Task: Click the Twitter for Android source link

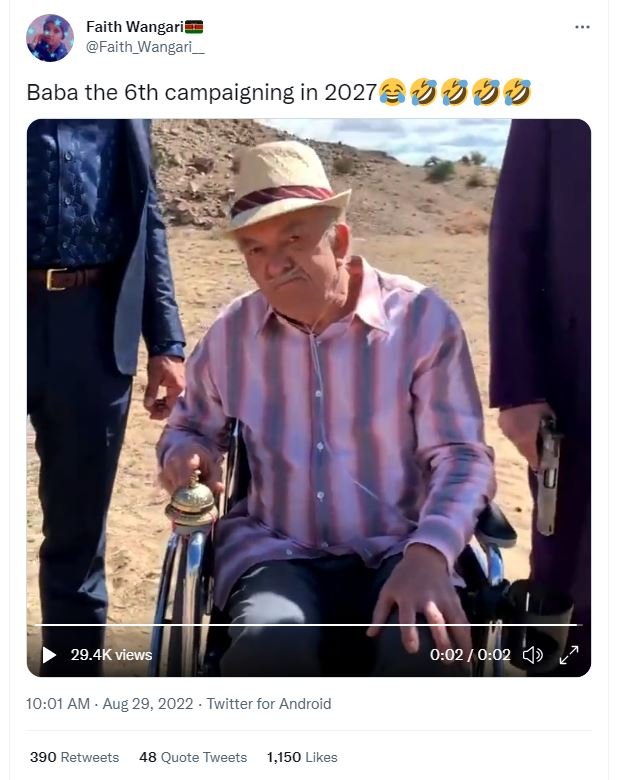Action: pyautogui.click(x=268, y=704)
